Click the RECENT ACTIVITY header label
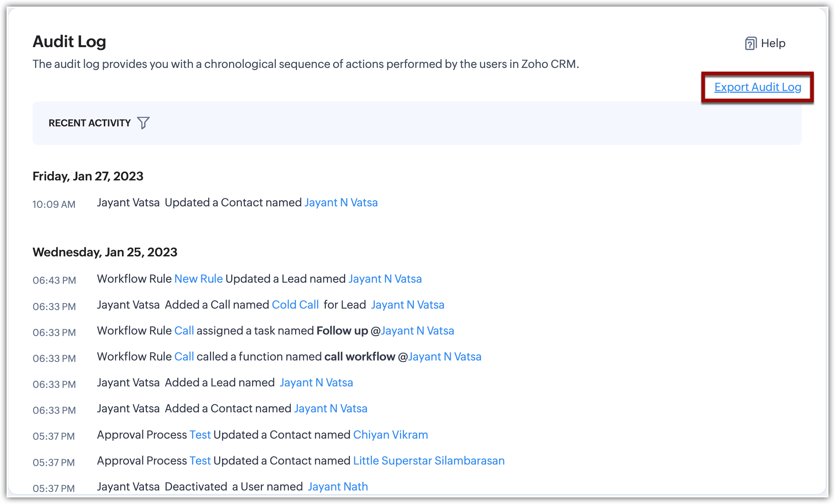This screenshot has height=504, width=835. [89, 123]
